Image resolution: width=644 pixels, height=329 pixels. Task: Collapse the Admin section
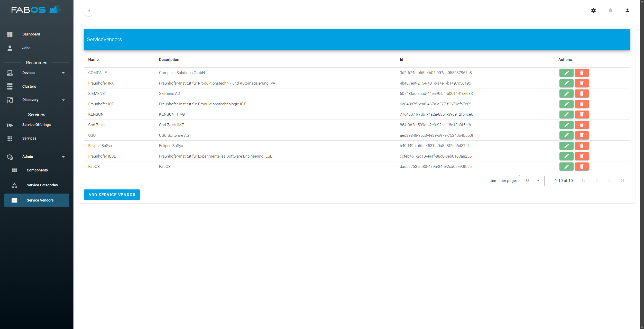[x=63, y=157]
